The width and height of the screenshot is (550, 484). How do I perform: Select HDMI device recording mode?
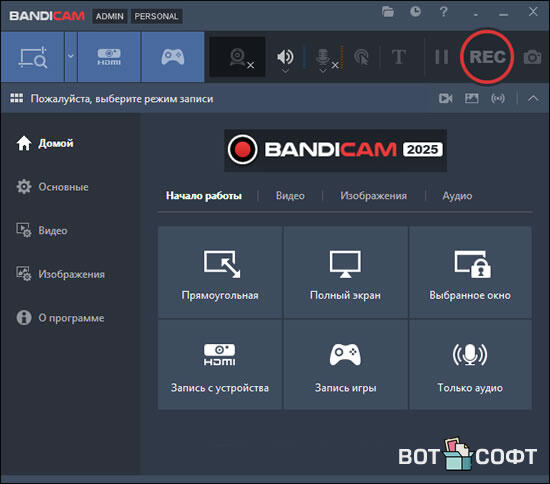pyautogui.click(x=109, y=57)
